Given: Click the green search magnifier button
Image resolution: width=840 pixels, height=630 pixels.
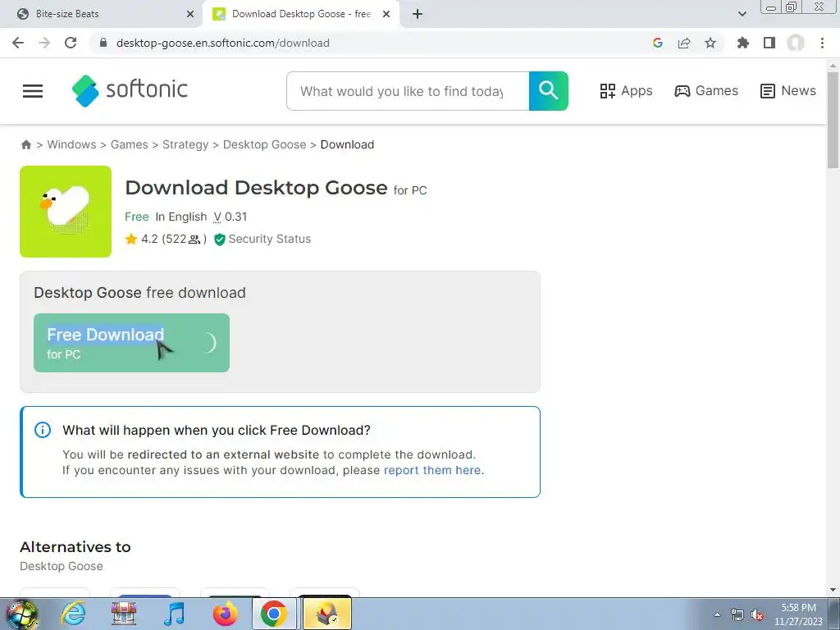Looking at the screenshot, I should [x=549, y=90].
